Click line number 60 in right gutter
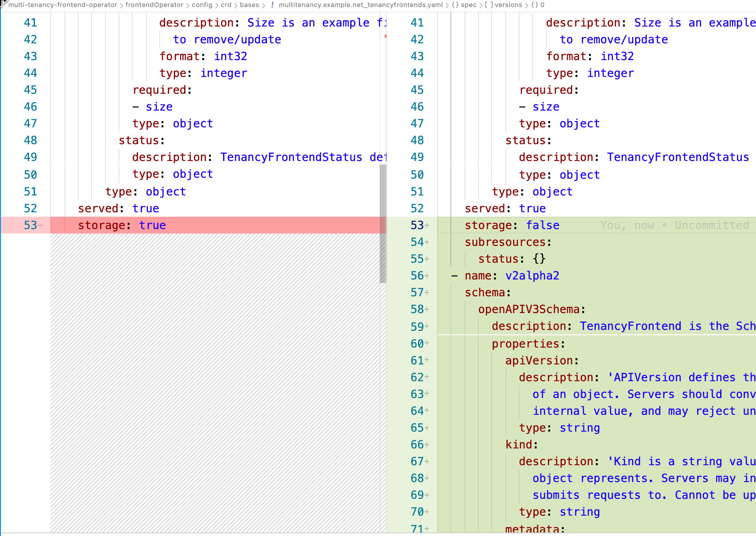This screenshot has height=536, width=756. [x=417, y=344]
